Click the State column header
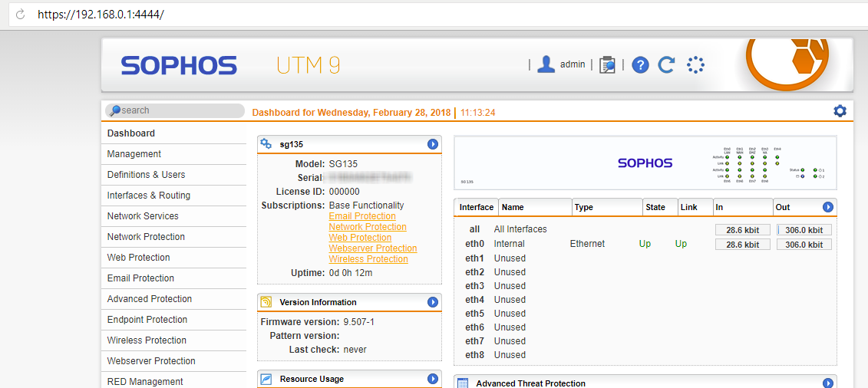This screenshot has width=868, height=388. (660, 207)
